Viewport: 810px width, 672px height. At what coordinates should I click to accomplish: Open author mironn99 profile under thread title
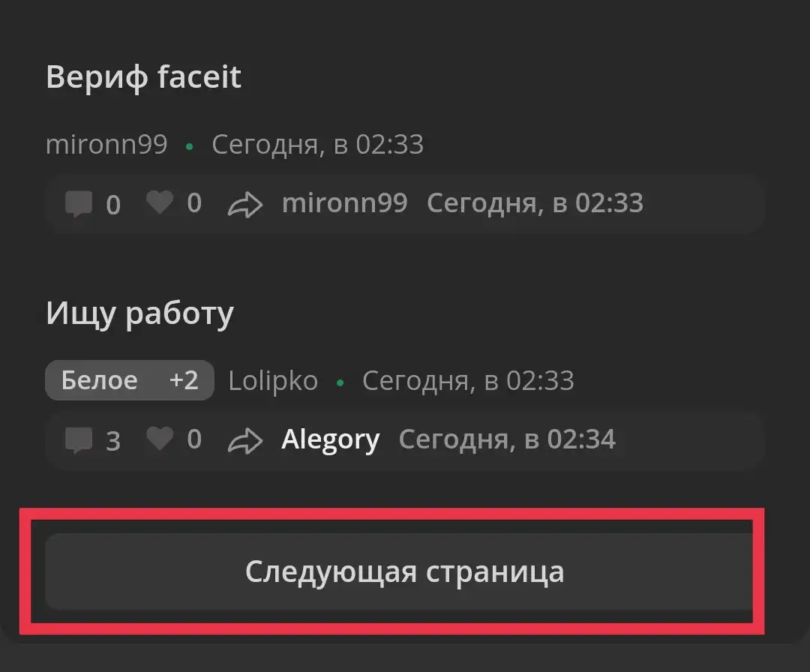pyautogui.click(x=107, y=144)
